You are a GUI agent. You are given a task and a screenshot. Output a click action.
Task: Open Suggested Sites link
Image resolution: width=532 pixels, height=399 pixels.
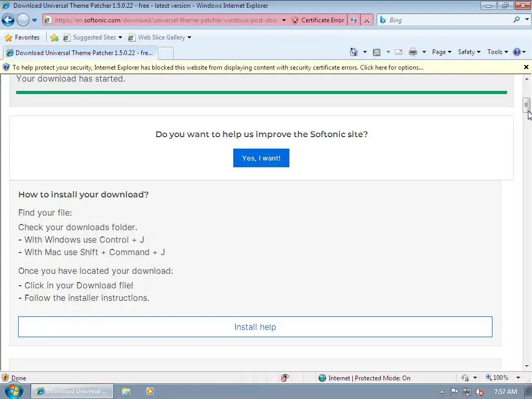[x=92, y=37]
